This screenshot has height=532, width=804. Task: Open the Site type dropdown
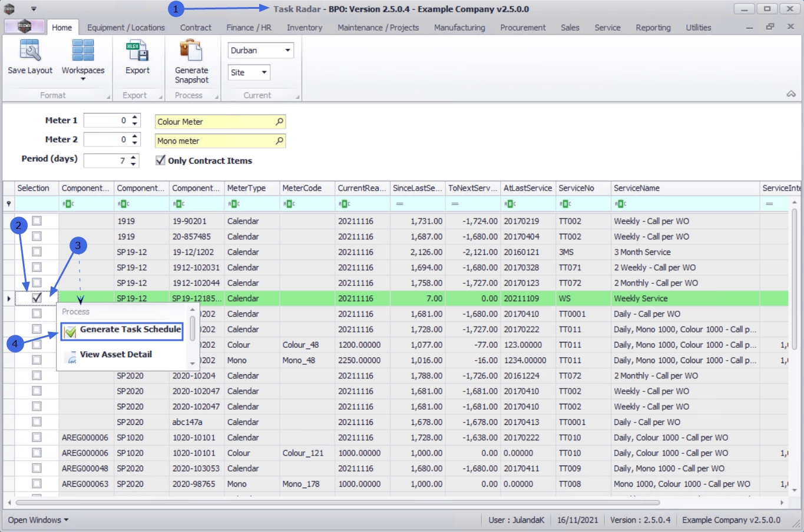pos(264,72)
